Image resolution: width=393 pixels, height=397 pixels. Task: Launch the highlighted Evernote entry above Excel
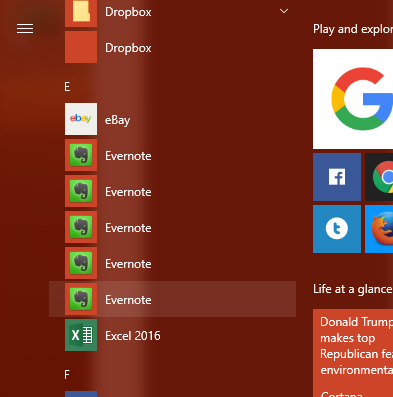(172, 299)
